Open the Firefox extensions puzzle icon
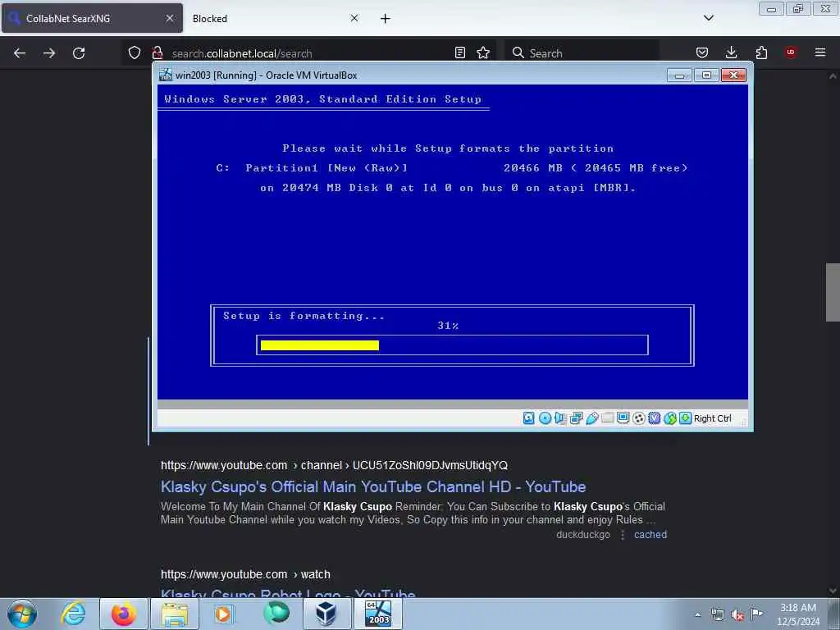This screenshot has height=630, width=840. pos(761,52)
